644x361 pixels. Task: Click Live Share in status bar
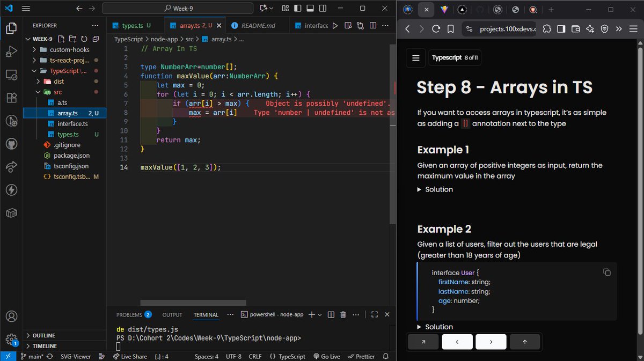130,356
